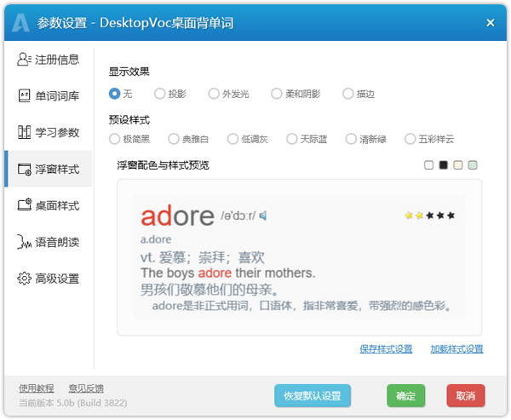Screen dimensions: 511x420
Task: Cancel with the red 取消 button
Action: 466,396
